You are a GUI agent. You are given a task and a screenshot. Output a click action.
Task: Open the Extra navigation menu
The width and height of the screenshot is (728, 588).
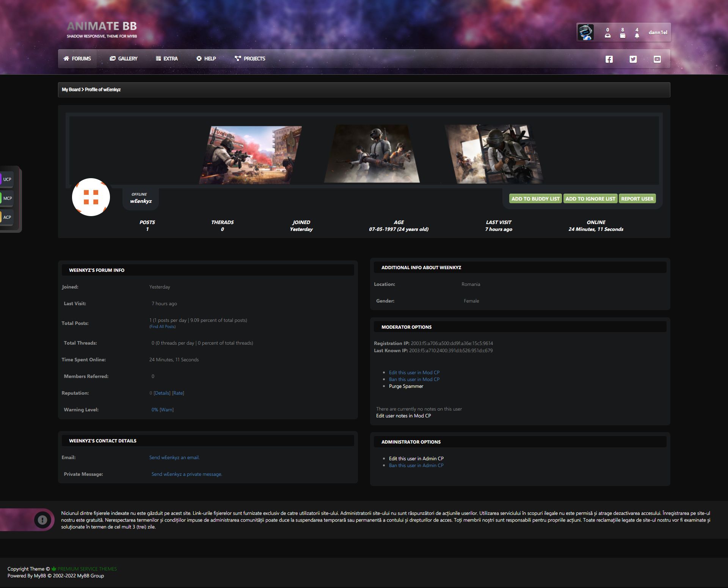tap(166, 59)
